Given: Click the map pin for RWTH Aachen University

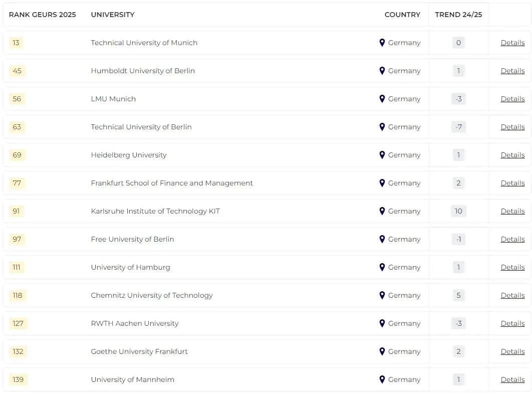Looking at the screenshot, I should [382, 323].
